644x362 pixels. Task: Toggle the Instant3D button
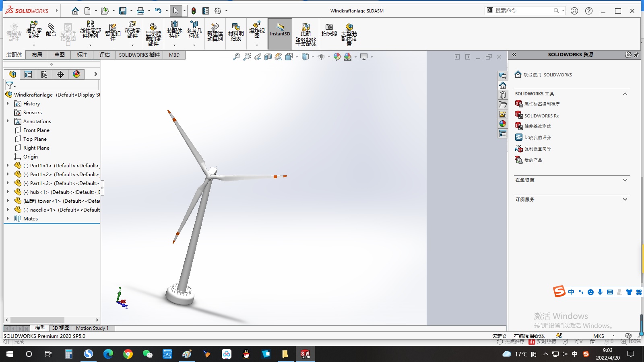(280, 34)
